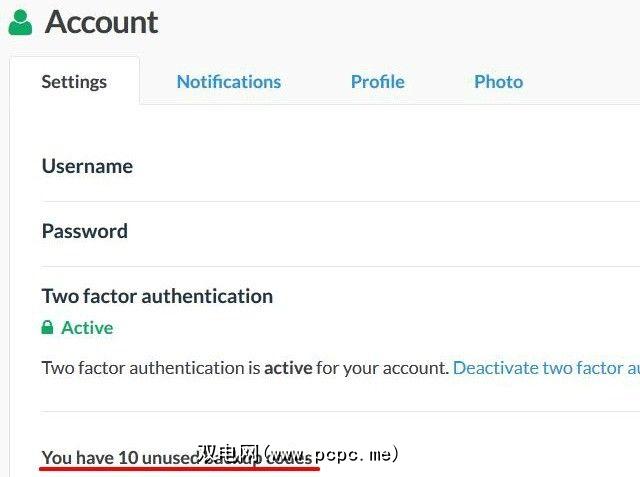Click the "for your account" text
This screenshot has width=640, height=477.
(381, 368)
